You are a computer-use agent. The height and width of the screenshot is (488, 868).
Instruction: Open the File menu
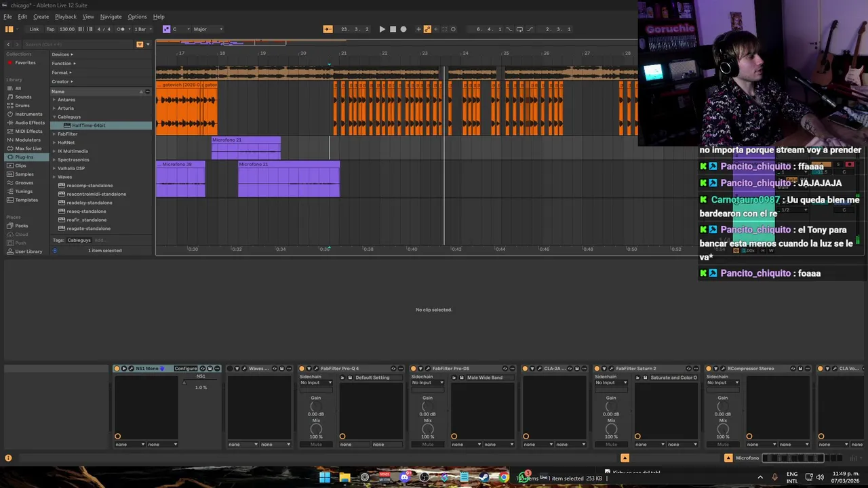click(7, 16)
